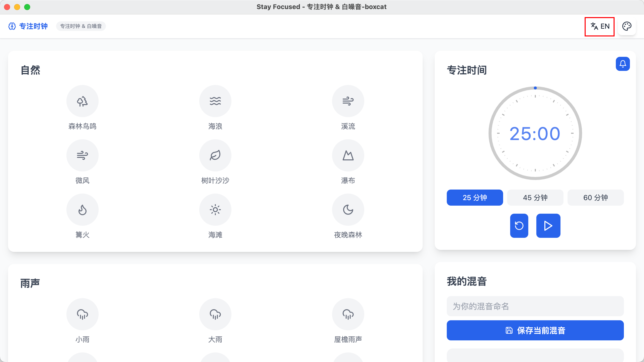Play the forest birdsong sound
This screenshot has height=362, width=644.
point(83,101)
